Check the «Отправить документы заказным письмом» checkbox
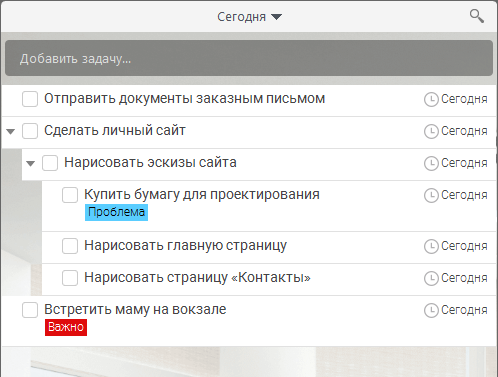 point(30,99)
